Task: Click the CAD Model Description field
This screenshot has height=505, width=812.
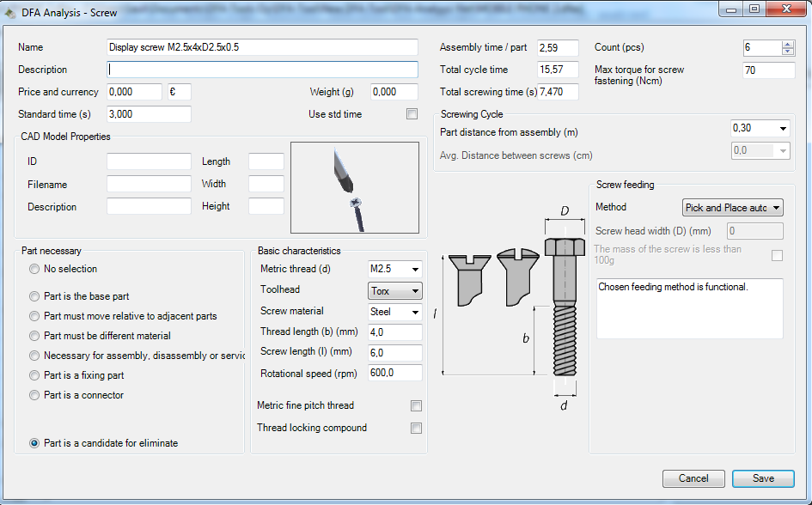Action: 150,206
